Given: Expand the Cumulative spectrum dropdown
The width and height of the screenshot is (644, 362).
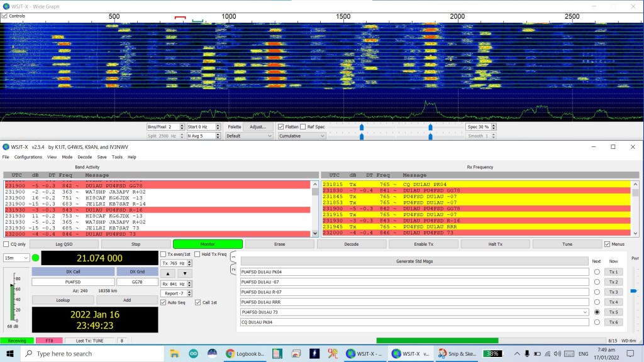Looking at the screenshot, I should click(x=301, y=136).
